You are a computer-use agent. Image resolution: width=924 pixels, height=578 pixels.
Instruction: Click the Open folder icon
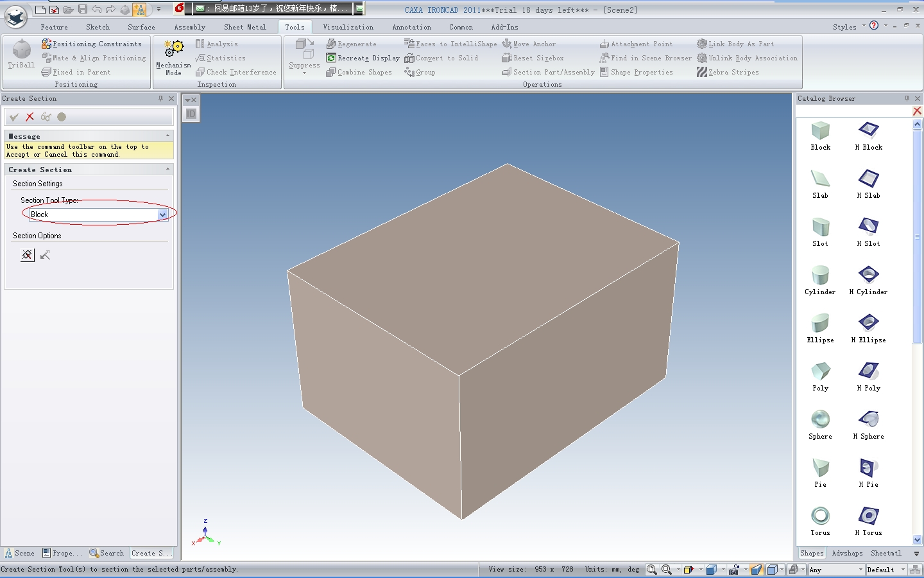click(x=68, y=9)
